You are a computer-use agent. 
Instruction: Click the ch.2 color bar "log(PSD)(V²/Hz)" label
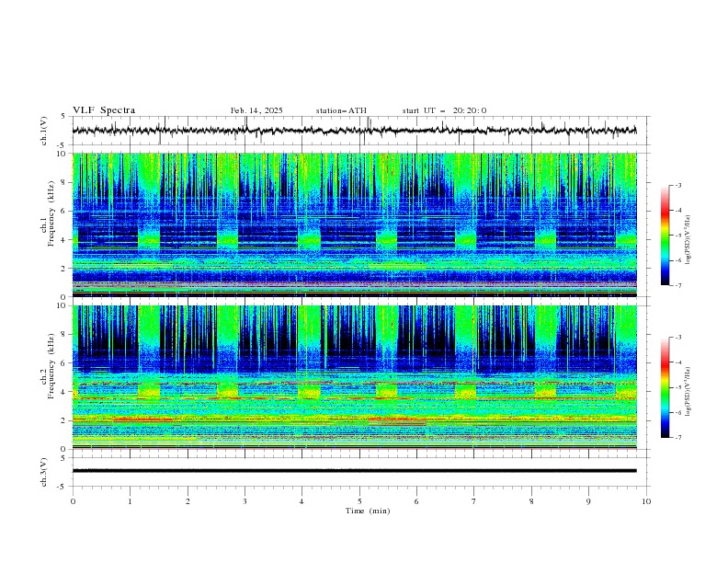click(689, 391)
